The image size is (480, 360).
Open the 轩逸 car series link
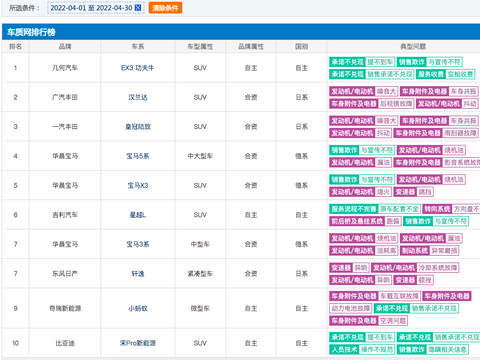[x=138, y=274]
